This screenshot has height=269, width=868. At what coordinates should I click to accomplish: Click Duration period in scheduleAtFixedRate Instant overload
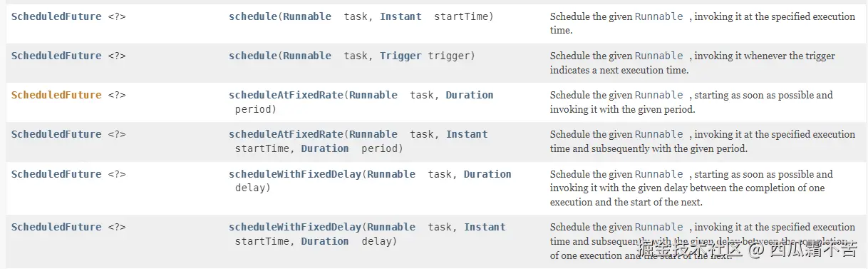pos(325,148)
